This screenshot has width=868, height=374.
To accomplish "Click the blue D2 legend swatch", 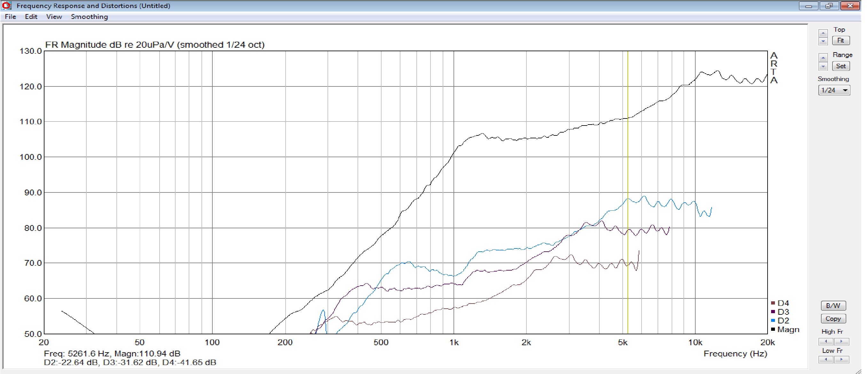I will point(773,321).
